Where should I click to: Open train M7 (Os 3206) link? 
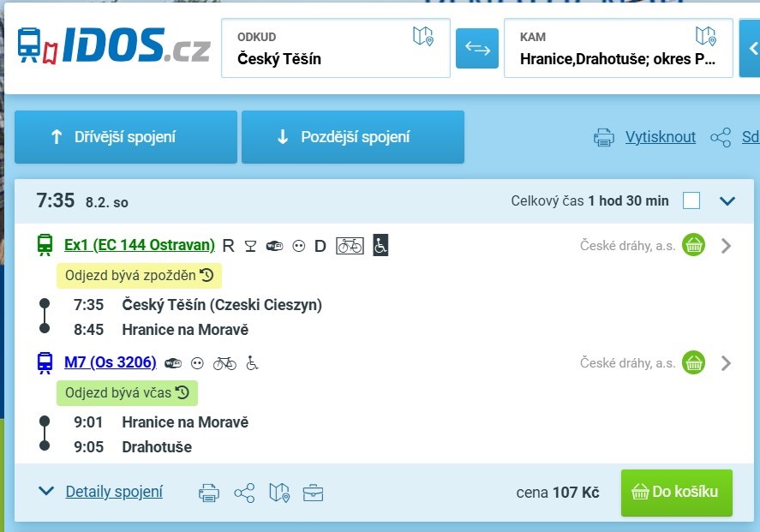pos(111,362)
